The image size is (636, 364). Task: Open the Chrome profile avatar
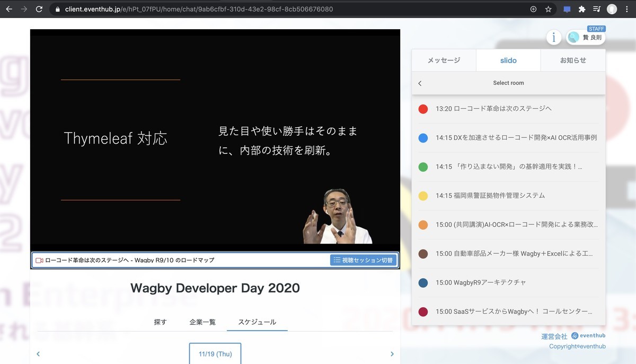612,9
